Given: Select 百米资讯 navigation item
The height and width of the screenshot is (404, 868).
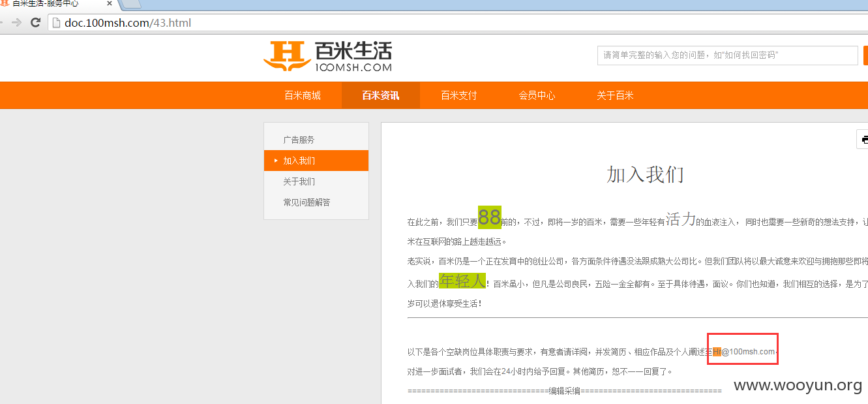Looking at the screenshot, I should click(381, 95).
